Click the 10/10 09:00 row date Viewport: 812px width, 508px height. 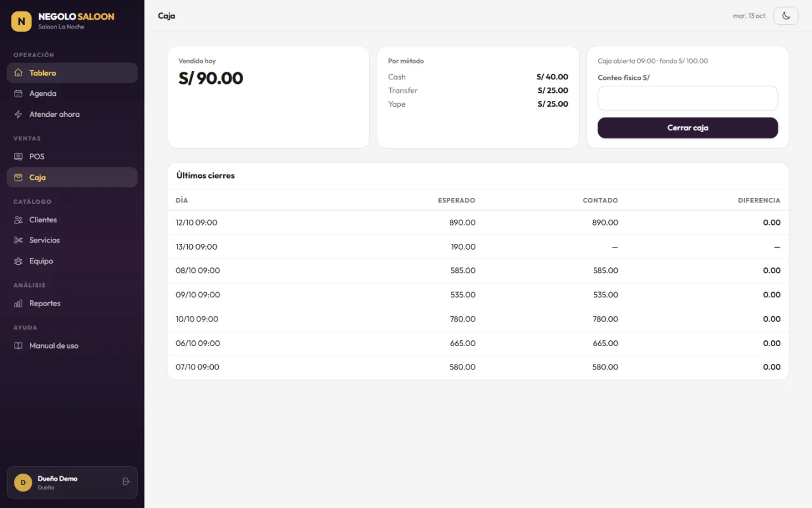(197, 319)
